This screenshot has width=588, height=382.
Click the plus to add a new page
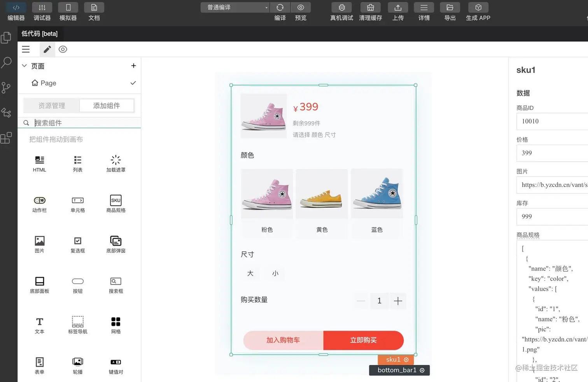click(133, 66)
